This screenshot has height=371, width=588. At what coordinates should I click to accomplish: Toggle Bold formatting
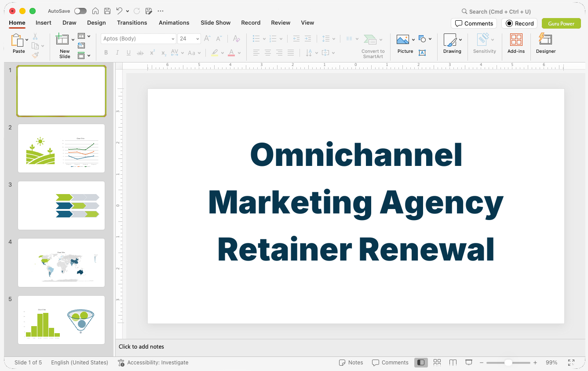tap(106, 53)
